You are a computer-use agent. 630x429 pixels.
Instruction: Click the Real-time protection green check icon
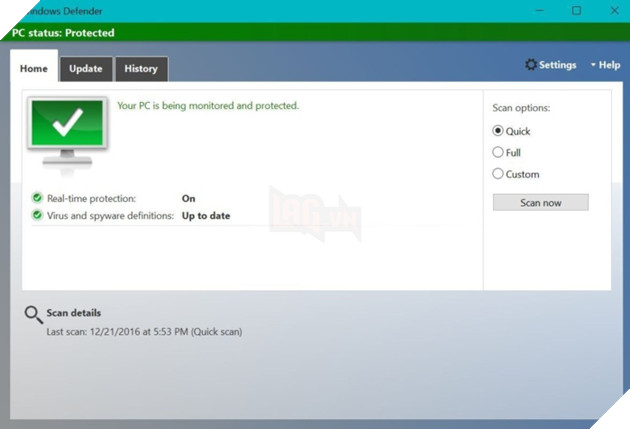(37, 198)
